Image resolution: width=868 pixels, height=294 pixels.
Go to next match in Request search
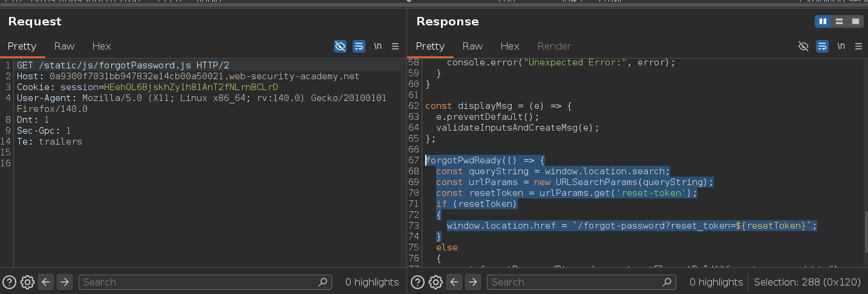[x=65, y=282]
